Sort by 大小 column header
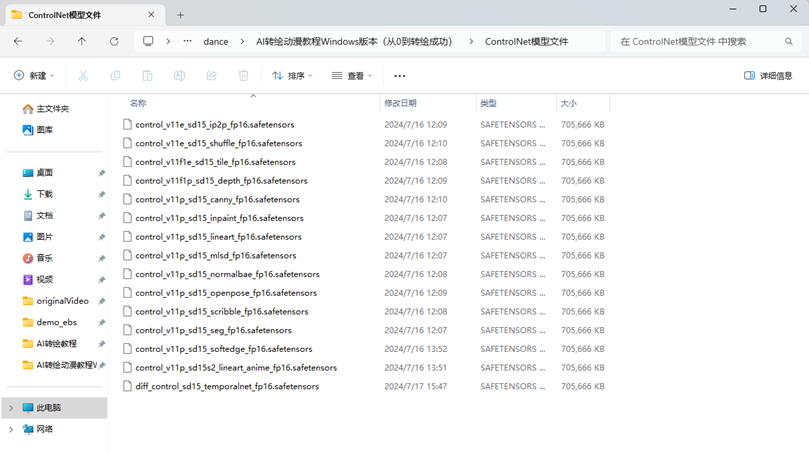Image resolution: width=809 pixels, height=454 pixels. point(583,103)
